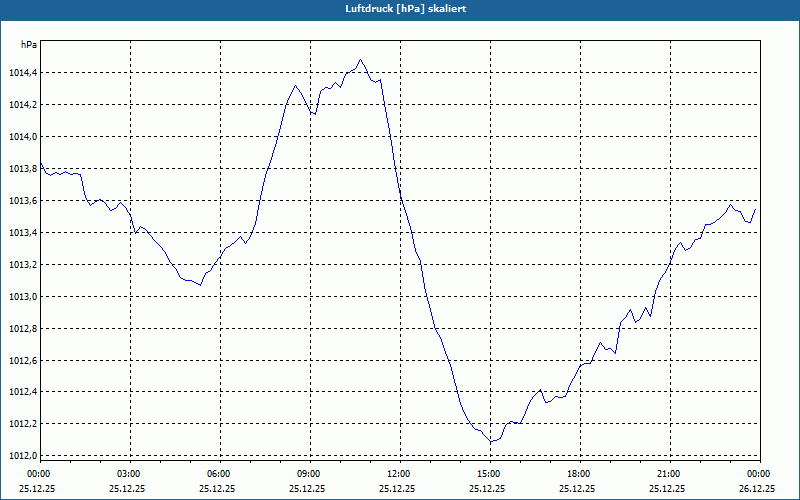800x500 pixels.
Task: Click the 1012,0 axis value
Action: pyautogui.click(x=23, y=456)
